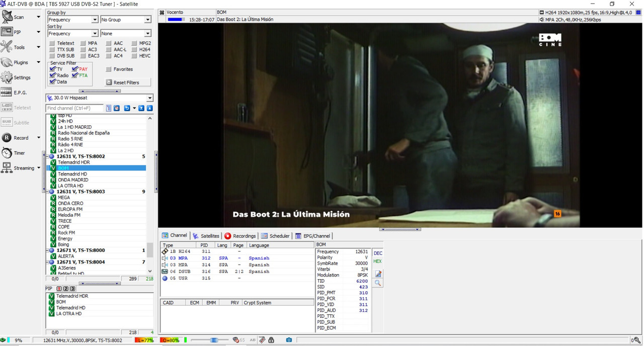Open the E.P.G. guide

[x=14, y=93]
